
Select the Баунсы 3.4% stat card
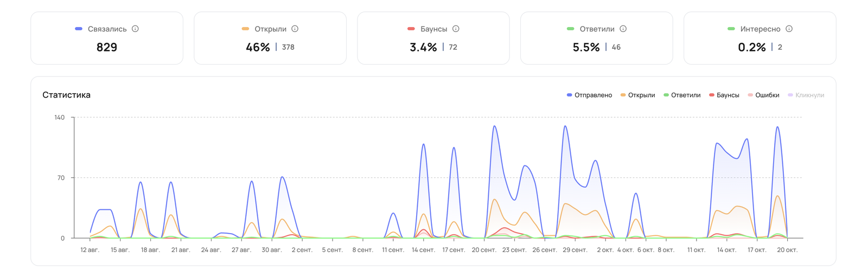pos(433,38)
